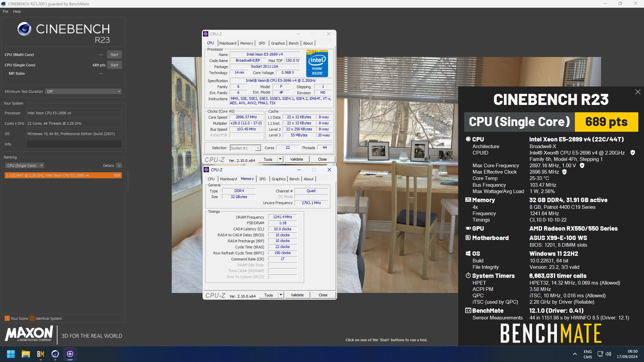644x362 pixels.
Task: Open SPD tab in lower CPU-Z
Action: click(263, 179)
